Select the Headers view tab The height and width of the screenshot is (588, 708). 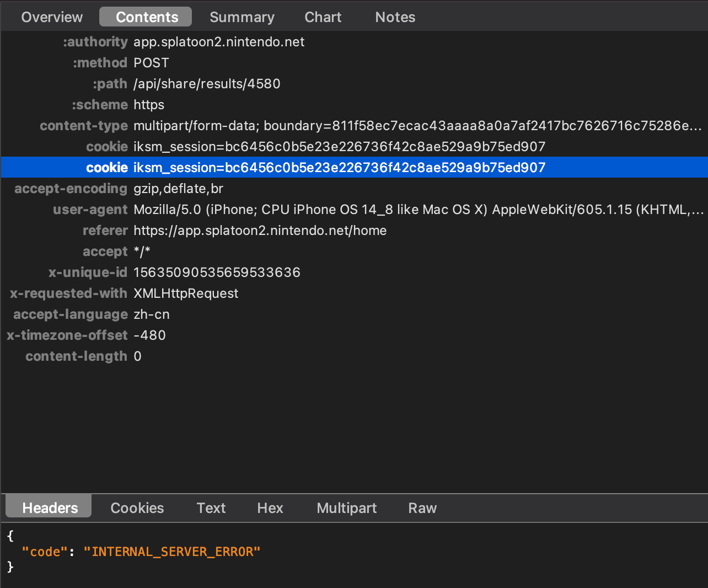[x=50, y=508]
